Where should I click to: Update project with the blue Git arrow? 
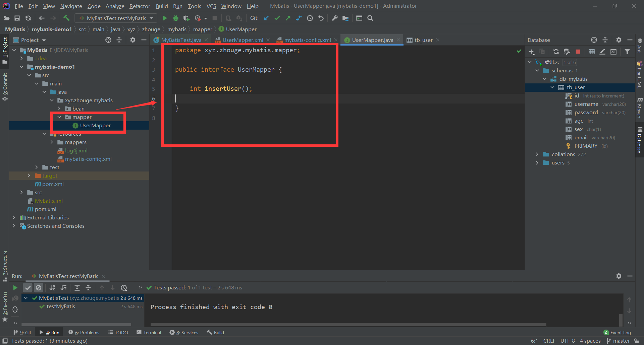pos(266,18)
